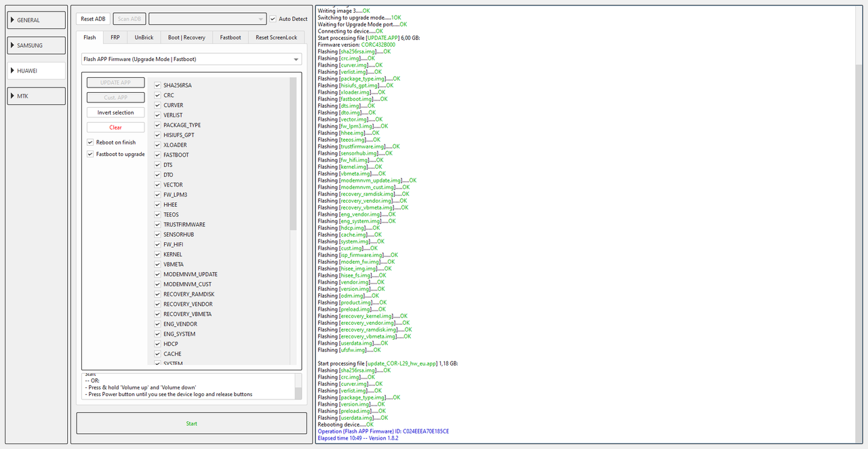The height and width of the screenshot is (449, 868).
Task: Uncheck the CACHE partition checkbox
Action: 157,354
